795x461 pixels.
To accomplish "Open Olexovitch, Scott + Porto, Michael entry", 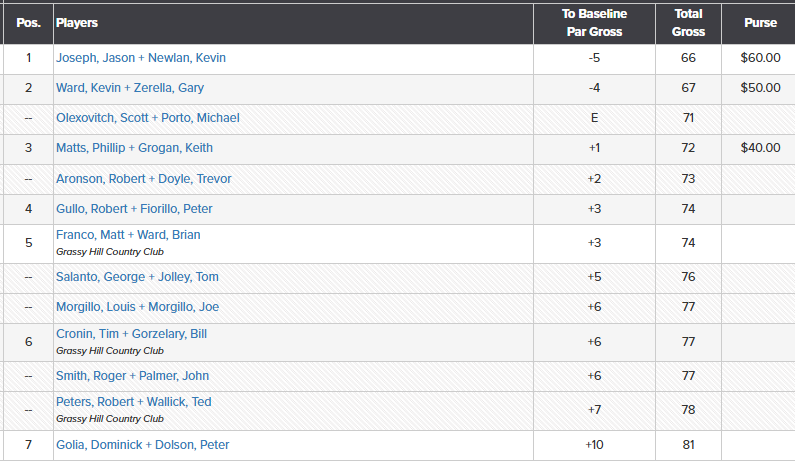I will (147, 118).
